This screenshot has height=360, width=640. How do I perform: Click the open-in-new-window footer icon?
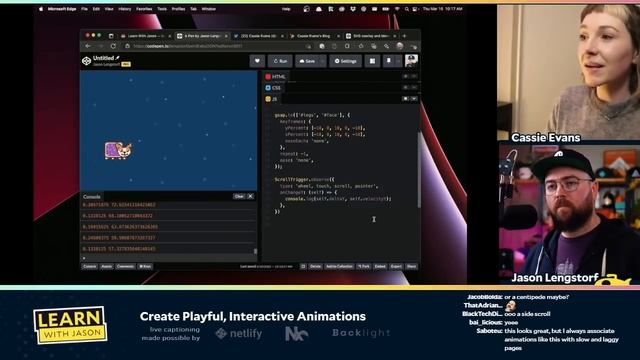click(x=303, y=267)
